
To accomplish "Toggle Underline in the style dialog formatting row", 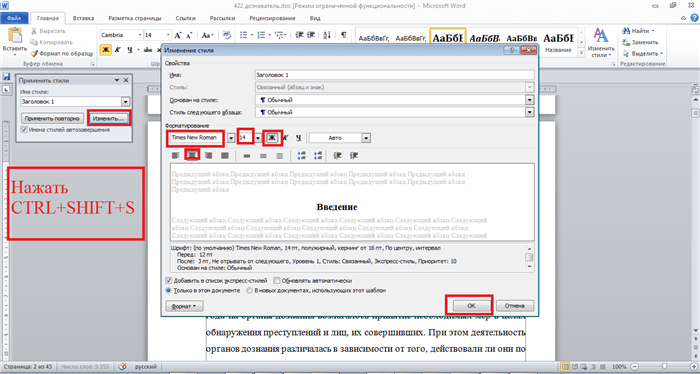I will pos(299,138).
